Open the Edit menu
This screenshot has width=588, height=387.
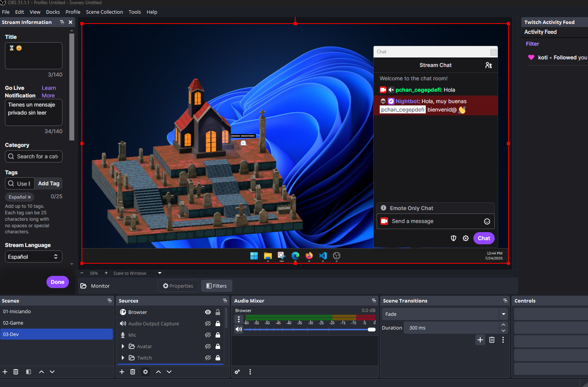pyautogui.click(x=19, y=12)
